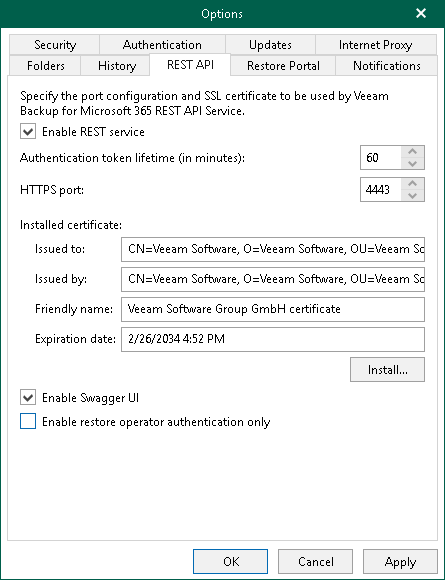Click the Apply button
Image resolution: width=445 pixels, height=580 pixels.
[400, 562]
